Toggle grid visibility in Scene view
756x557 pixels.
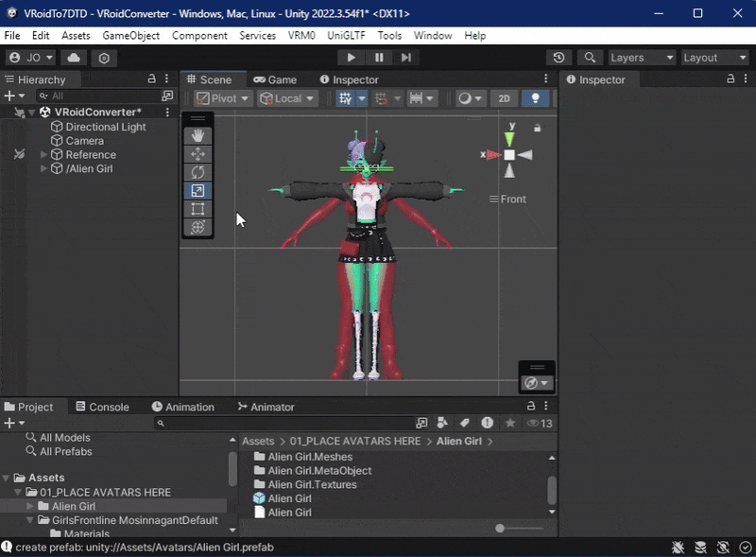pos(345,98)
